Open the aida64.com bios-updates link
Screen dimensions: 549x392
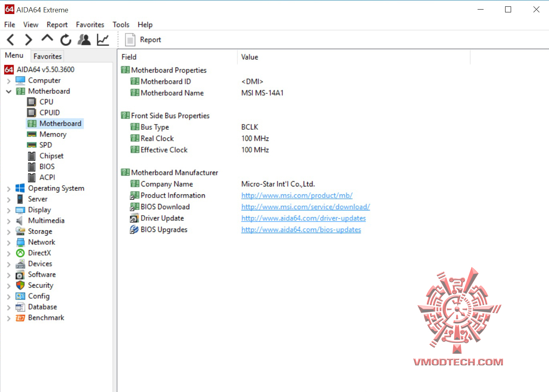(x=301, y=230)
